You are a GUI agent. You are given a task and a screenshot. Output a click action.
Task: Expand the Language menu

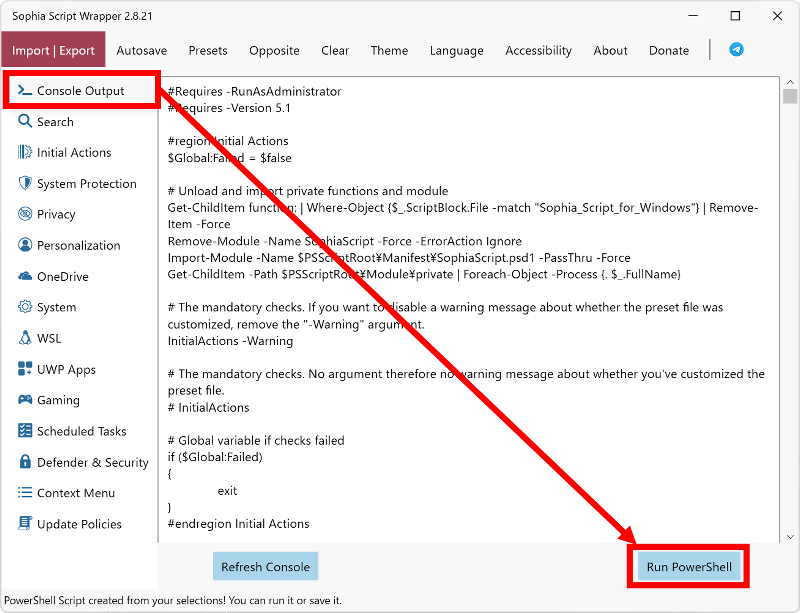point(456,50)
